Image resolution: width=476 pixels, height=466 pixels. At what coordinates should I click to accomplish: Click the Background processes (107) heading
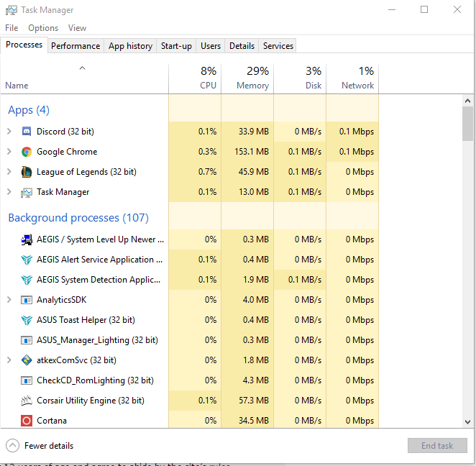click(x=78, y=218)
